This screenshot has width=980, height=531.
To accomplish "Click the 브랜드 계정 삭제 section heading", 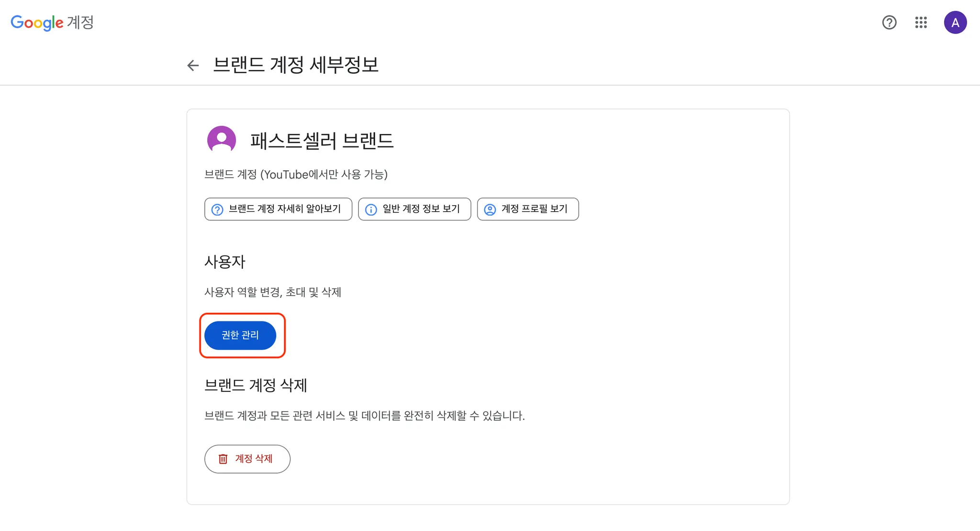I will [x=256, y=385].
